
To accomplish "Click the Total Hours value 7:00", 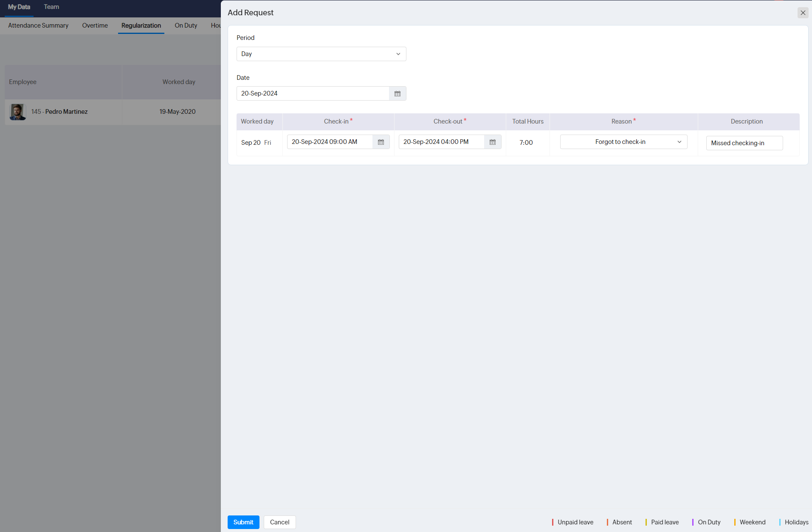I will click(x=526, y=143).
